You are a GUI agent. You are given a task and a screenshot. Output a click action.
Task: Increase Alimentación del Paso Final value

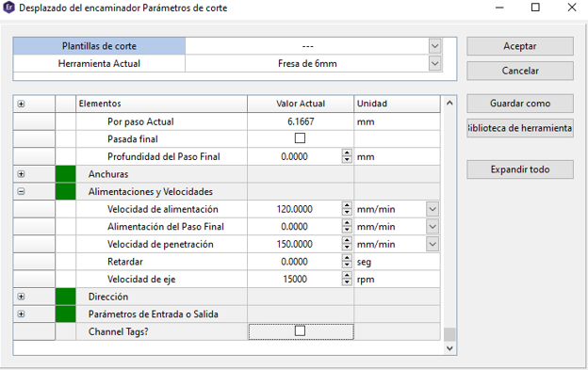coord(347,223)
